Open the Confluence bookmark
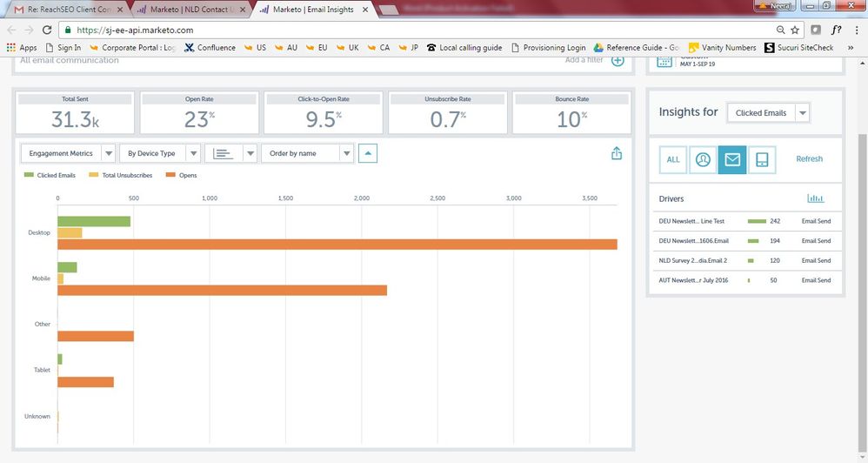 pos(210,48)
